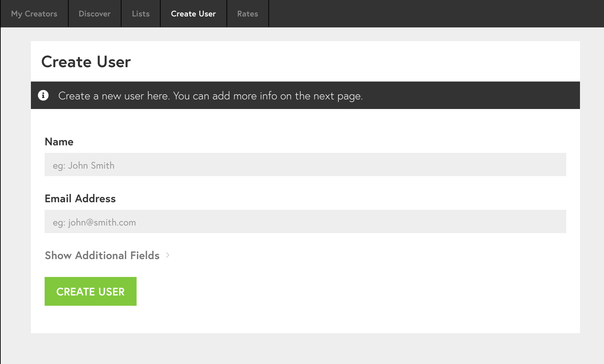Click the chevron beside Show Additional Fields

pos(167,255)
